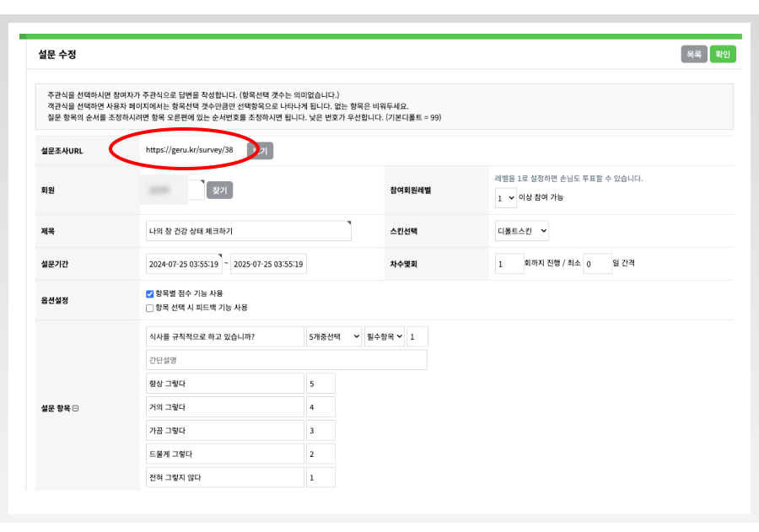The width and height of the screenshot is (759, 532).
Task: Click the 항상 그렇다 answer field
Action: [223, 384]
